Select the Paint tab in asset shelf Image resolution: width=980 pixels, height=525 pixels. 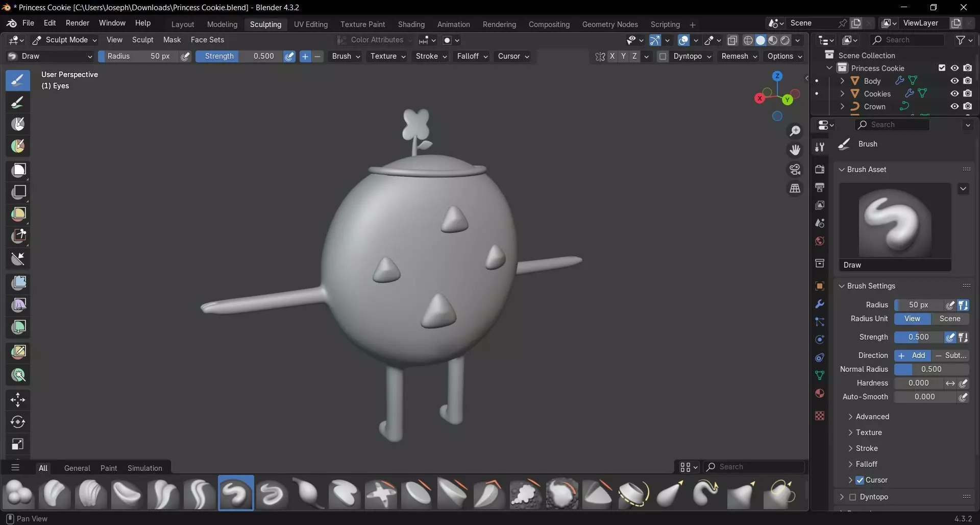[109, 468]
